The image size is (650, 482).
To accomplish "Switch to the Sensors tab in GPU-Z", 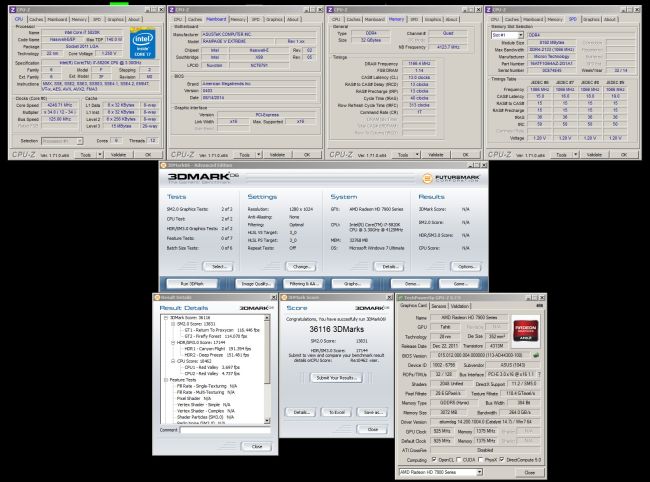I will [x=439, y=306].
